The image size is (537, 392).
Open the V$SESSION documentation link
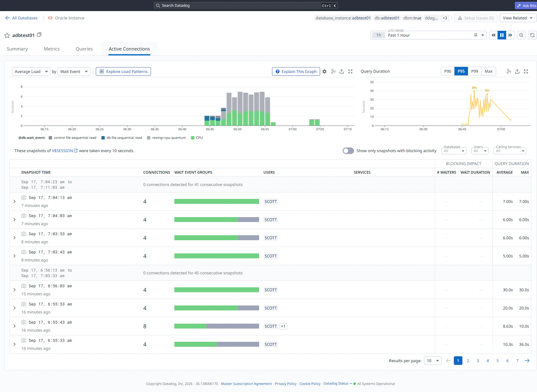65,151
